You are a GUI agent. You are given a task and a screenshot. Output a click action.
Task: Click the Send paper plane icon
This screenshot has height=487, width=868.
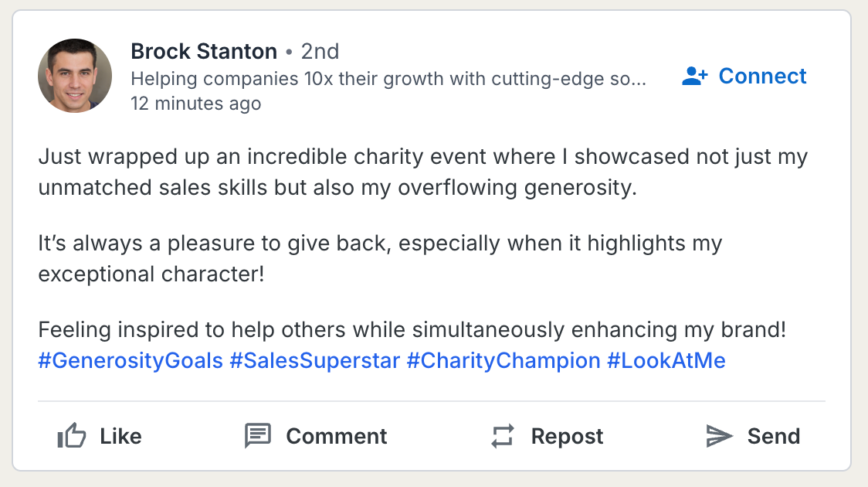click(x=719, y=437)
